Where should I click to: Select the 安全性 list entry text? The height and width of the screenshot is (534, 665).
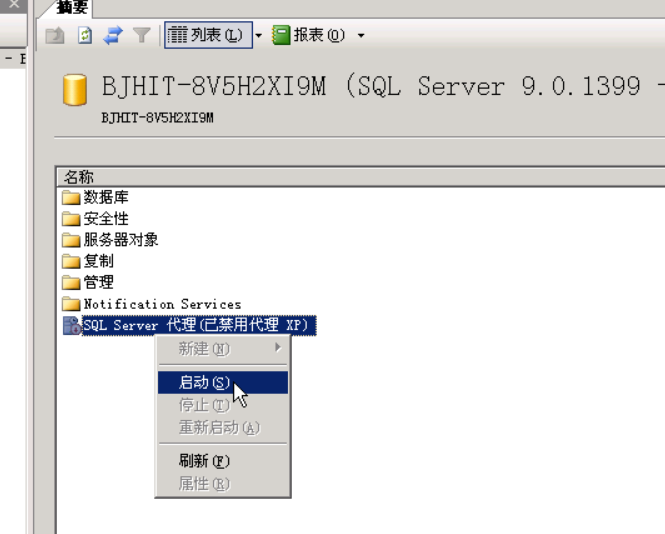pyautogui.click(x=106, y=218)
